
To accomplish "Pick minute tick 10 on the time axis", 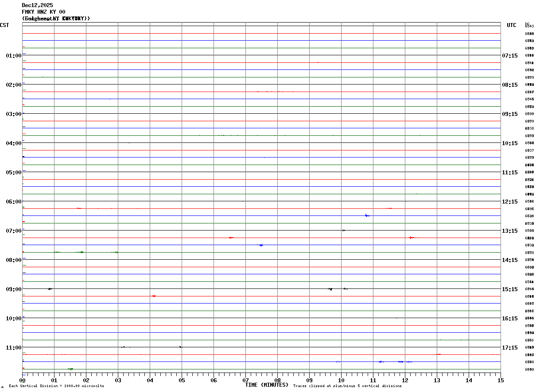I will (342, 380).
